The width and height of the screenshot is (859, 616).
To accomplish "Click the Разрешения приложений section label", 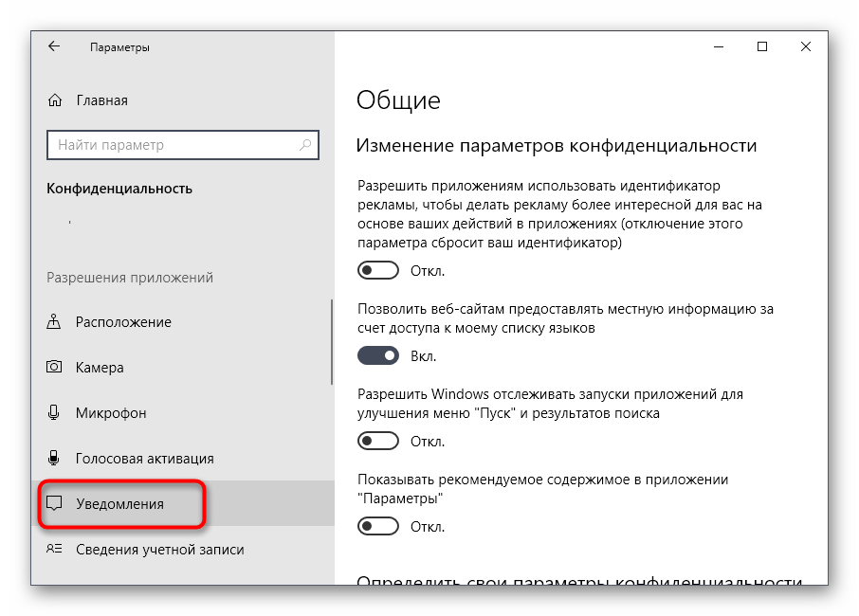I will [x=130, y=278].
